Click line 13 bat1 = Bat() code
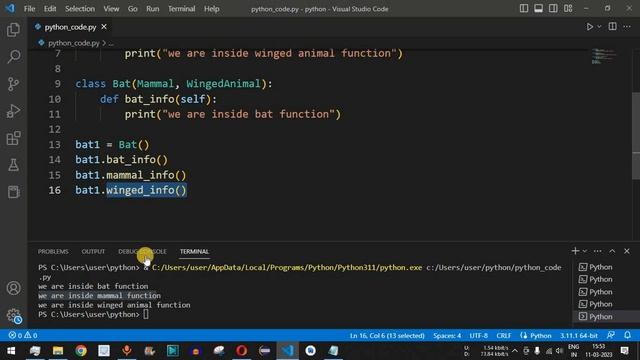 coord(112,144)
